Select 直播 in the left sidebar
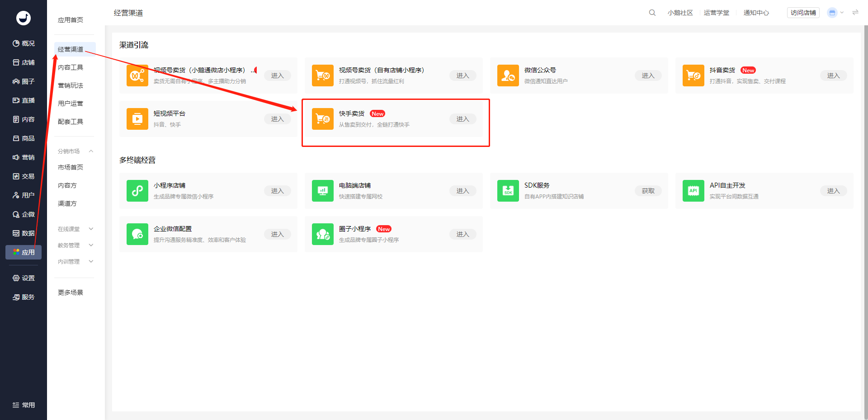 pyautogui.click(x=24, y=100)
